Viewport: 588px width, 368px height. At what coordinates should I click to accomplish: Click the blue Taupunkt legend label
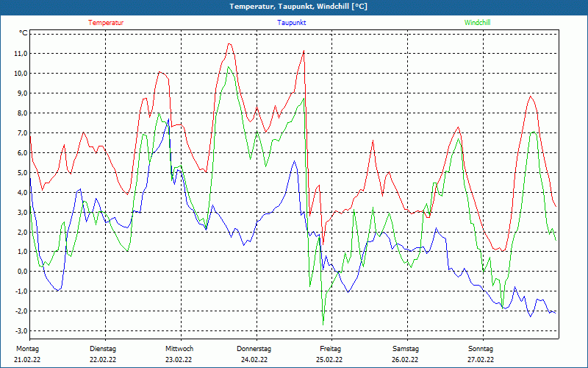pos(291,23)
